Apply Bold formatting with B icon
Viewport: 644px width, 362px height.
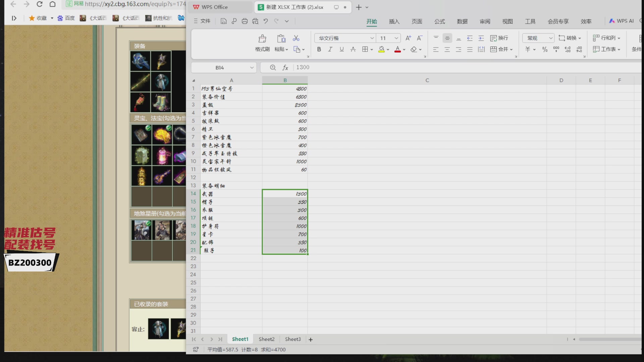pyautogui.click(x=319, y=49)
